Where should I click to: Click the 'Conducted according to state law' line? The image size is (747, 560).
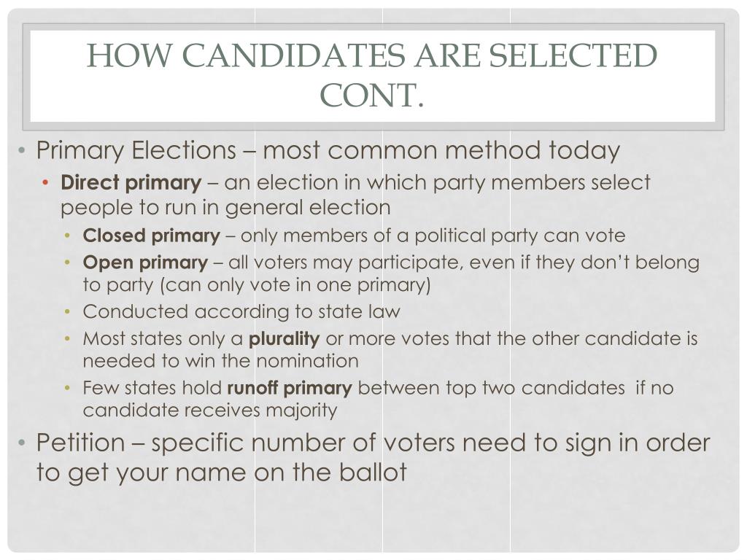pyautogui.click(x=241, y=312)
